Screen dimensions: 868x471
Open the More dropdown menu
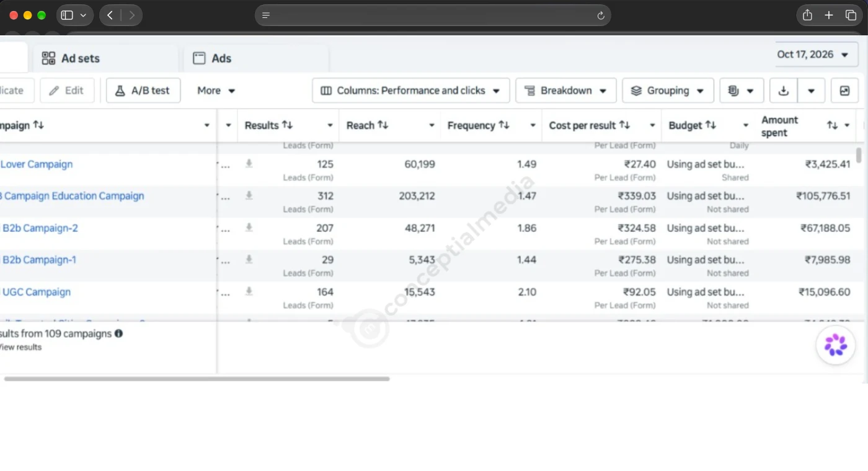[216, 90]
